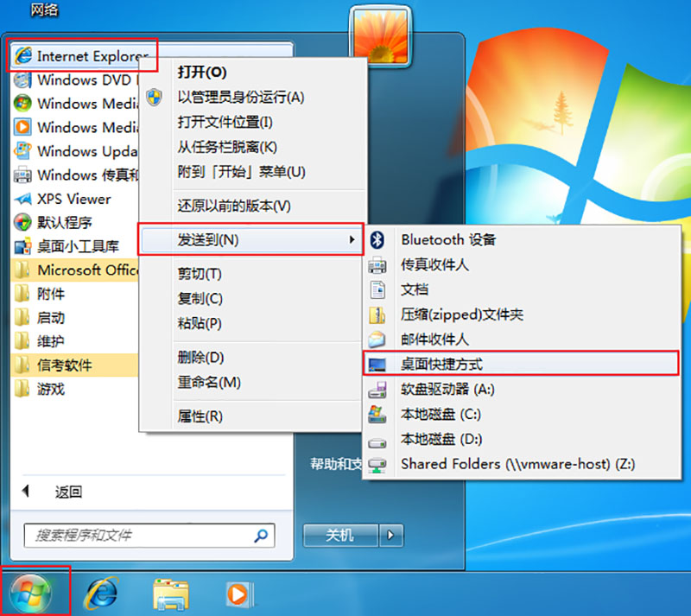Viewport: 691px width, 616px height.
Task: Open 属性(R) properties
Action: point(250,416)
